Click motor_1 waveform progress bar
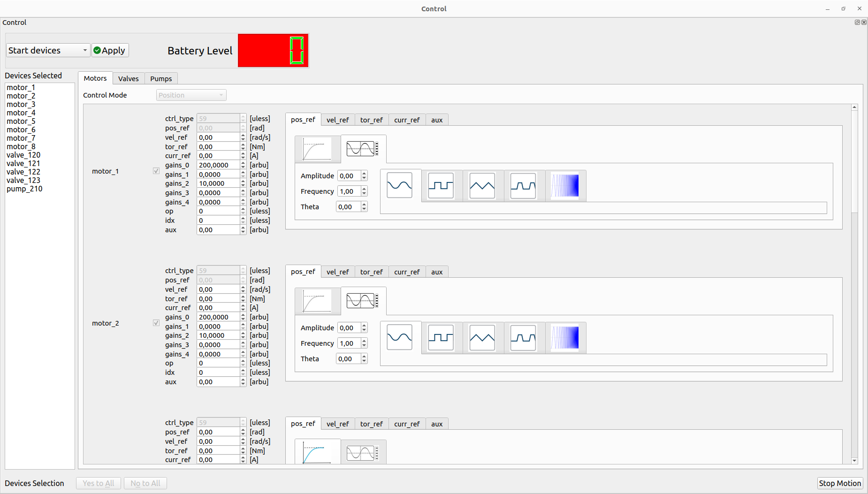 click(x=603, y=208)
